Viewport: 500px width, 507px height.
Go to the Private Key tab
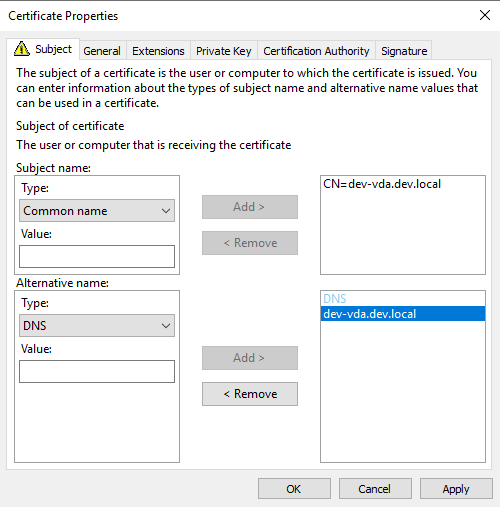point(223,51)
